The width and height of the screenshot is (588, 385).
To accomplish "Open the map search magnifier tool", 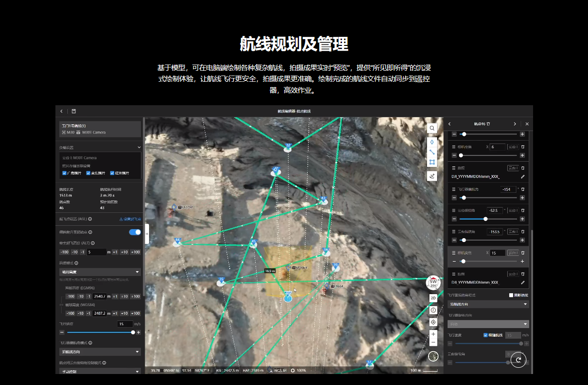I will pyautogui.click(x=432, y=128).
